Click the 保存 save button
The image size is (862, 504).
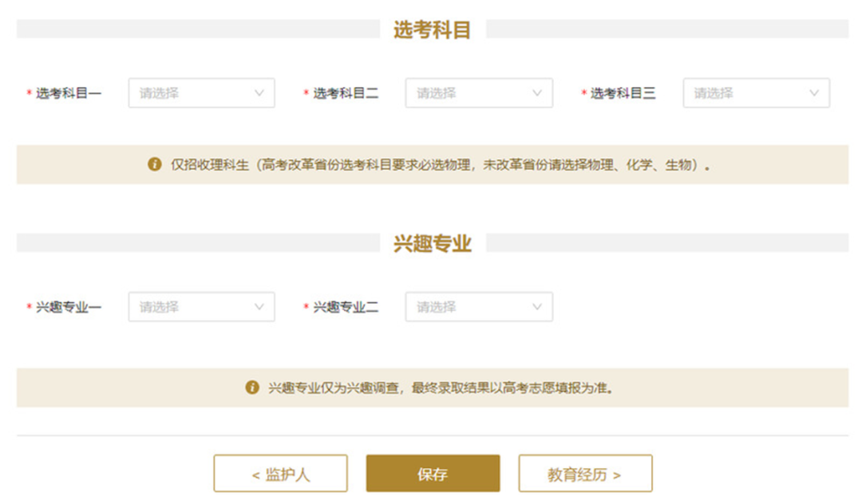[x=432, y=472]
